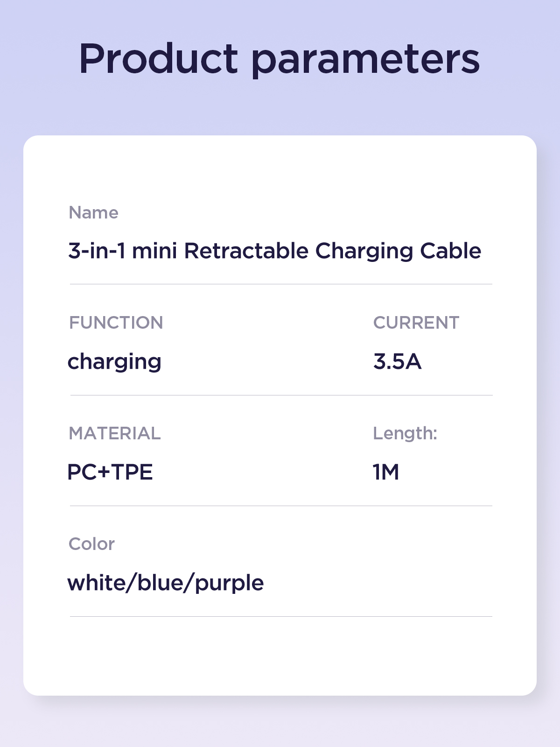
Task: Click the Name field label
Action: (x=93, y=213)
